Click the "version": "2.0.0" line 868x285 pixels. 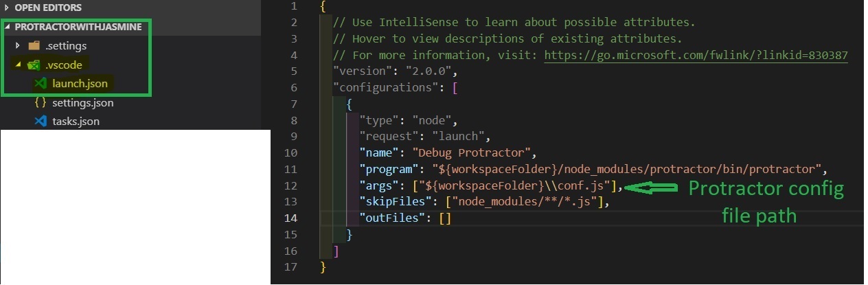click(395, 71)
